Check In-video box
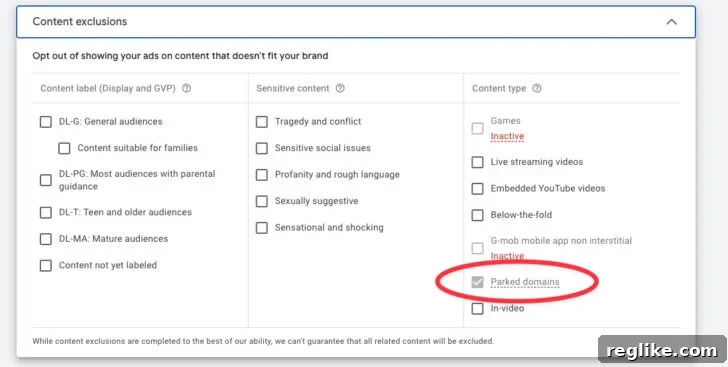The image size is (728, 367). [x=477, y=308]
